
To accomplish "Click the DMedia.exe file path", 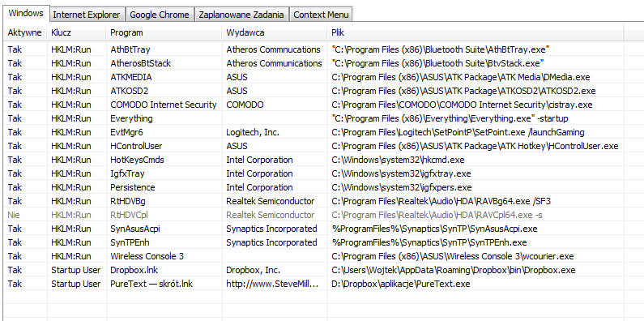I will click(x=461, y=77).
